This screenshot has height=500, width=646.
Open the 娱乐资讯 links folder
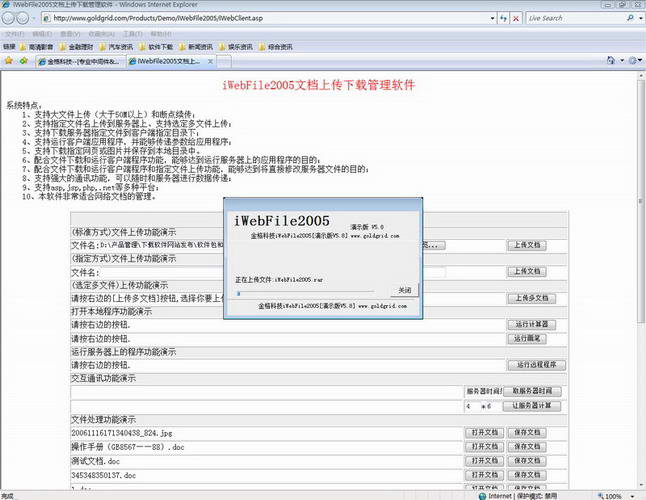pos(236,47)
